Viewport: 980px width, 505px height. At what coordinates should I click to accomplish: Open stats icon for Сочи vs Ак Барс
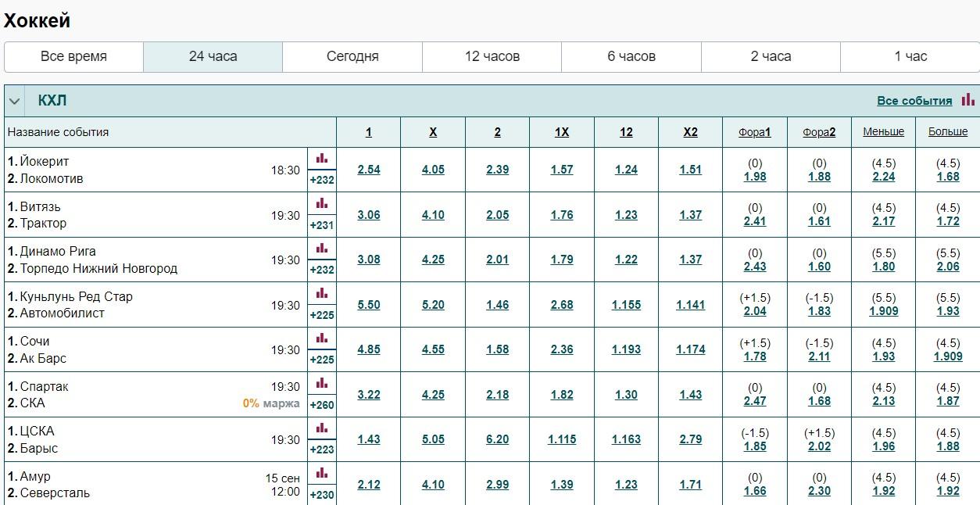coord(322,338)
